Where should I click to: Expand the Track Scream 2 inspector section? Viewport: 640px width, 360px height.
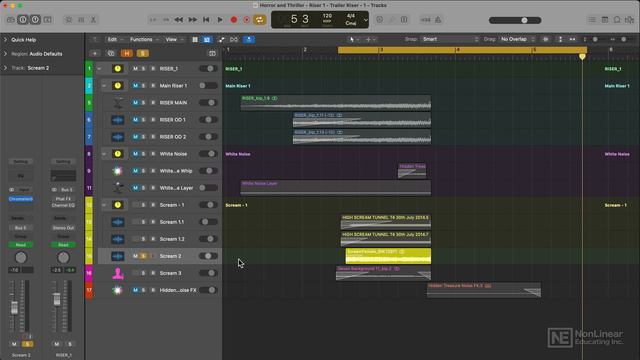5,68
